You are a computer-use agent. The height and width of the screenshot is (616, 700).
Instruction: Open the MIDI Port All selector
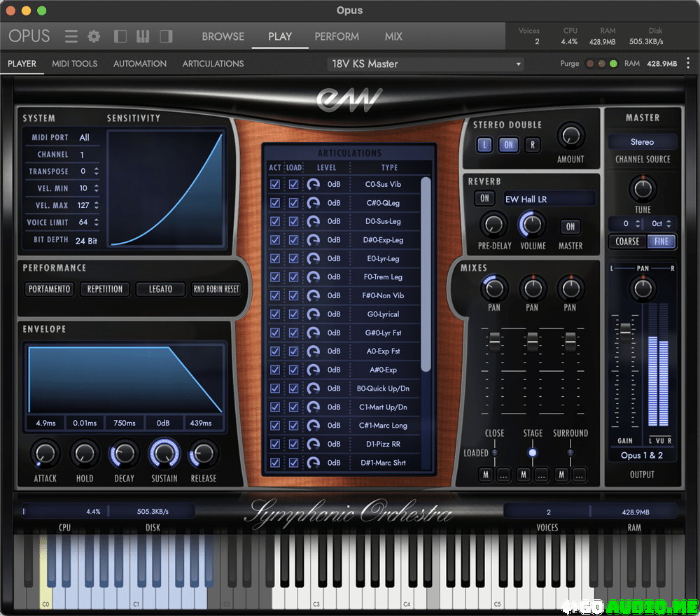pos(85,137)
